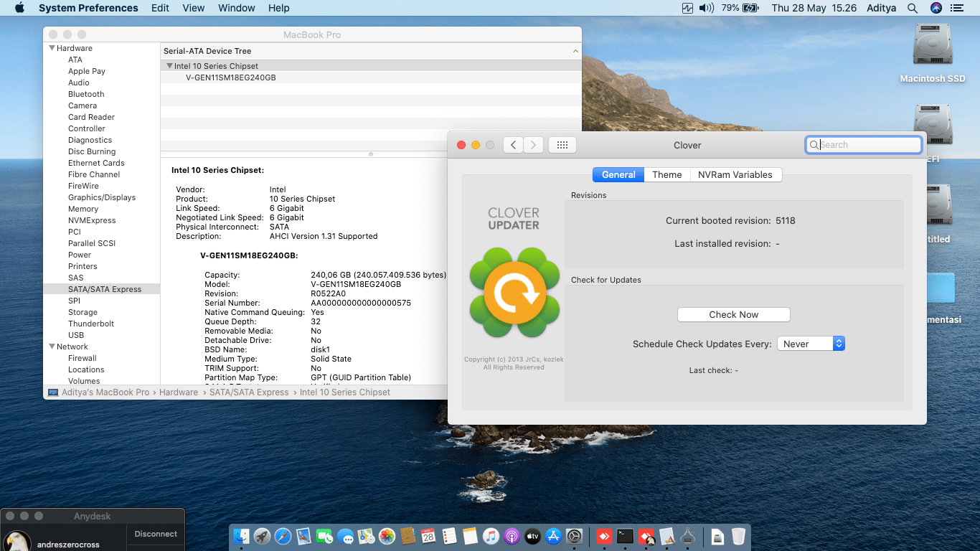980x551 pixels.
Task: Collapse the Hardware section in sidebar
Action: 52,48
